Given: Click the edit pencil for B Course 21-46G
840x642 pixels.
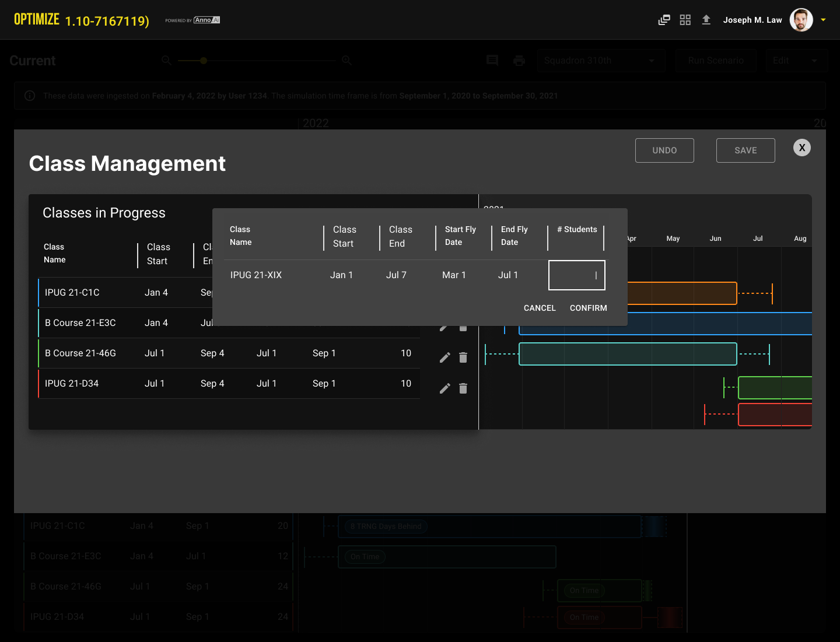Looking at the screenshot, I should [x=444, y=357].
